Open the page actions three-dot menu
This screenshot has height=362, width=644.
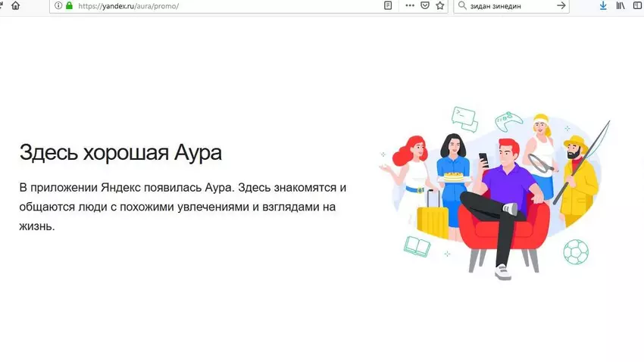(410, 5)
